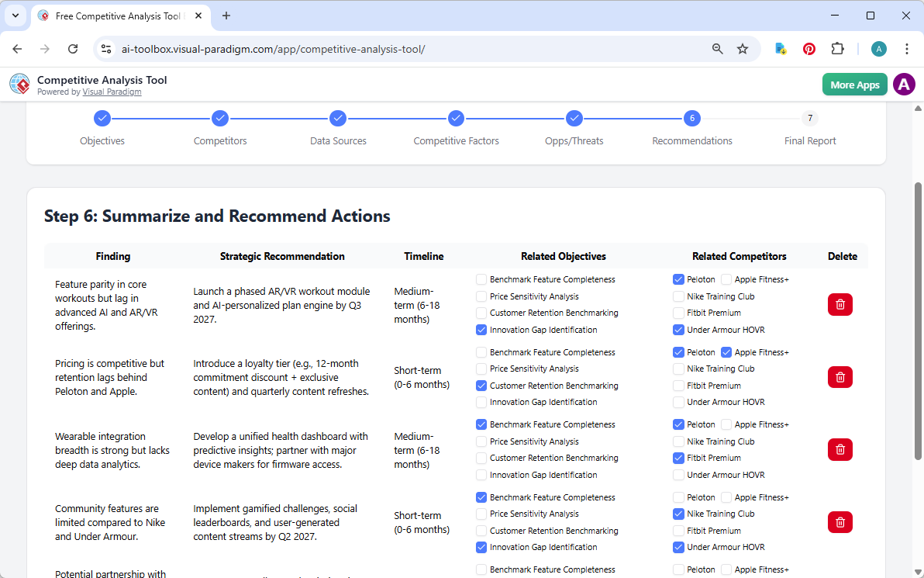
Task: Delete the community features recommendation row
Action: 840,522
